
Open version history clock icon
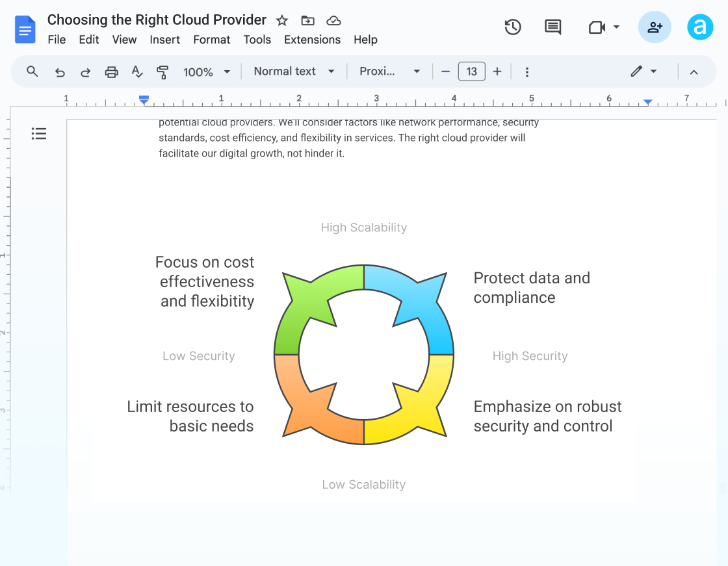(x=513, y=27)
